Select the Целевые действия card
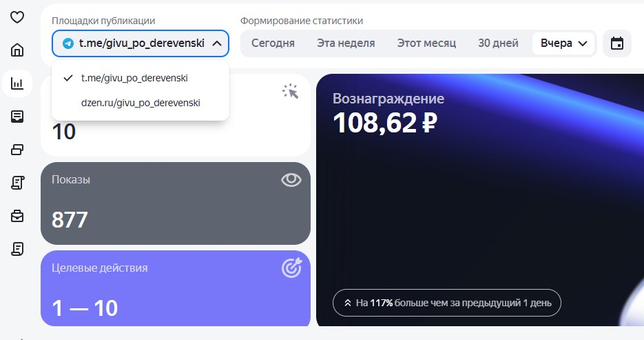Image resolution: width=644 pixels, height=340 pixels. pos(176,288)
